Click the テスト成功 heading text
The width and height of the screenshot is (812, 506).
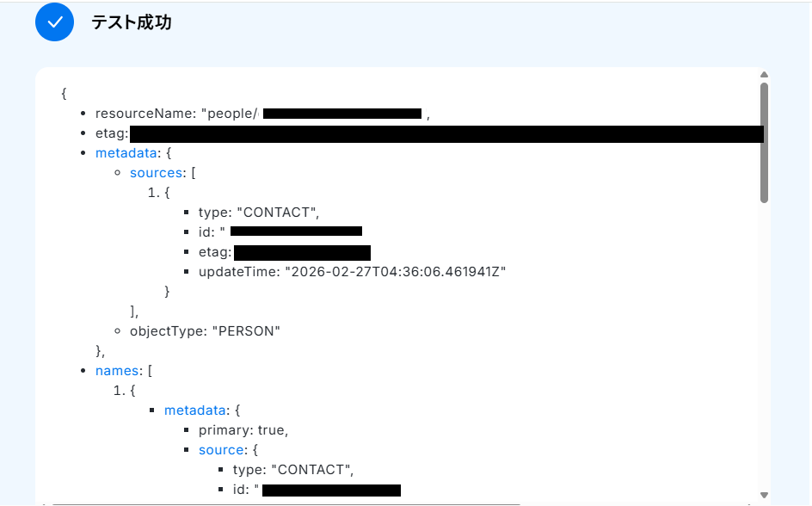pos(132,22)
